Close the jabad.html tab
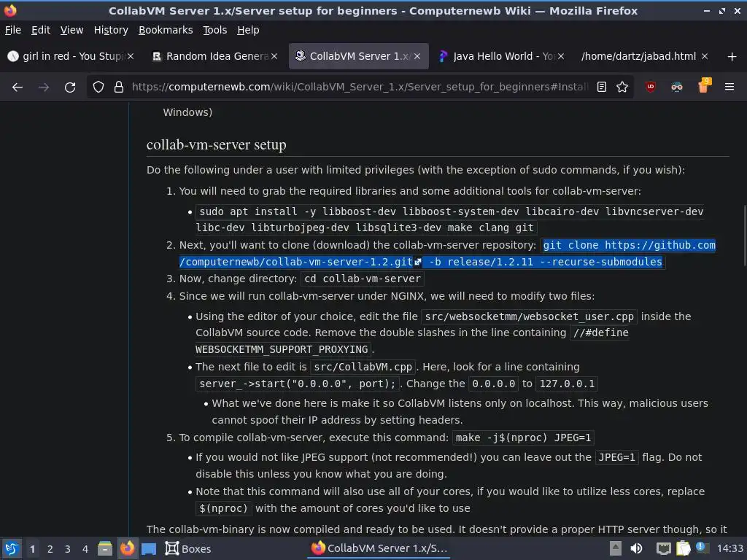The image size is (747, 560). tap(705, 56)
